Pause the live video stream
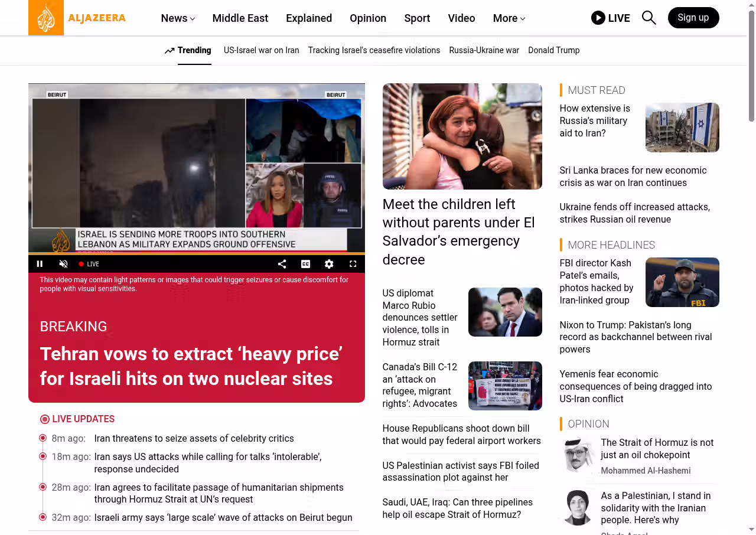The image size is (756, 535). (x=40, y=264)
